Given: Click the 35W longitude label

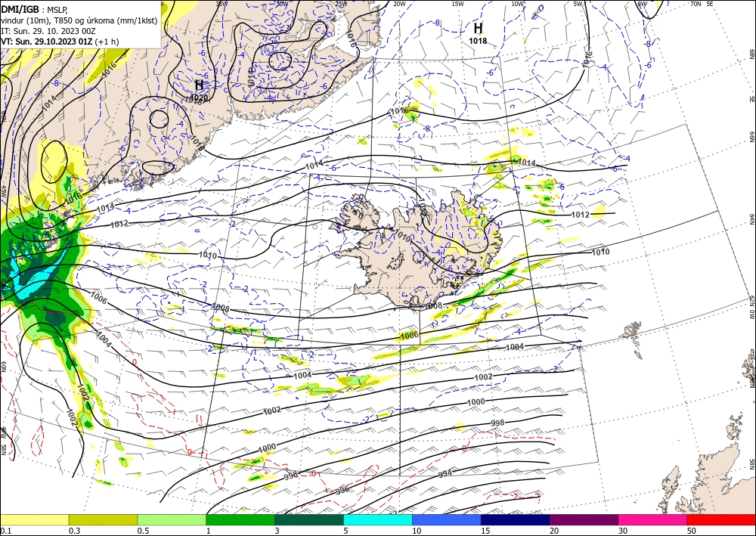Looking at the screenshot, I should (x=222, y=4).
